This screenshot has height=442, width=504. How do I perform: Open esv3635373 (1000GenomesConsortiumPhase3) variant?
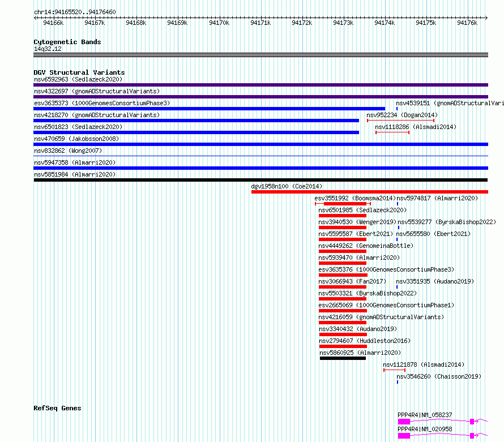click(102, 103)
